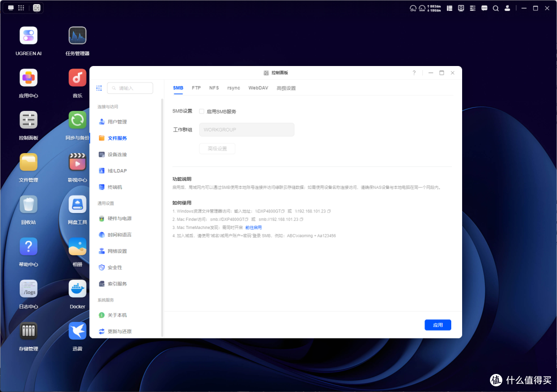Image resolution: width=557 pixels, height=392 pixels.
Task: Follow the 前往启用 link
Action: [x=253, y=227]
